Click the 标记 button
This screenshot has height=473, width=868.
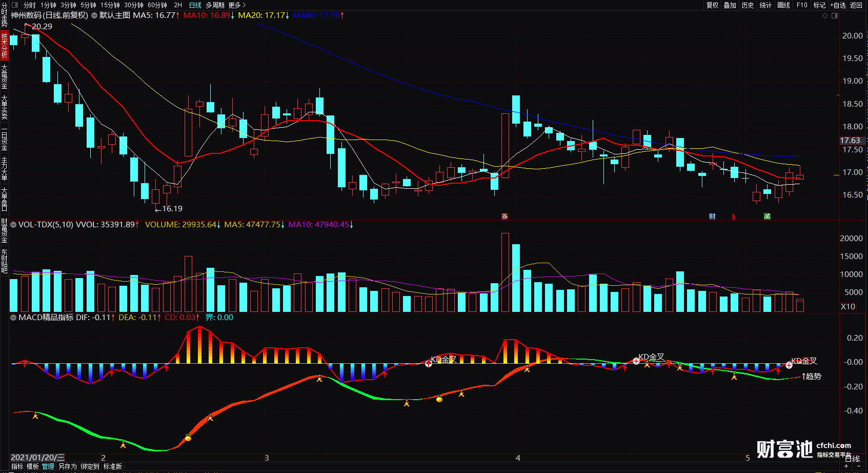819,5
